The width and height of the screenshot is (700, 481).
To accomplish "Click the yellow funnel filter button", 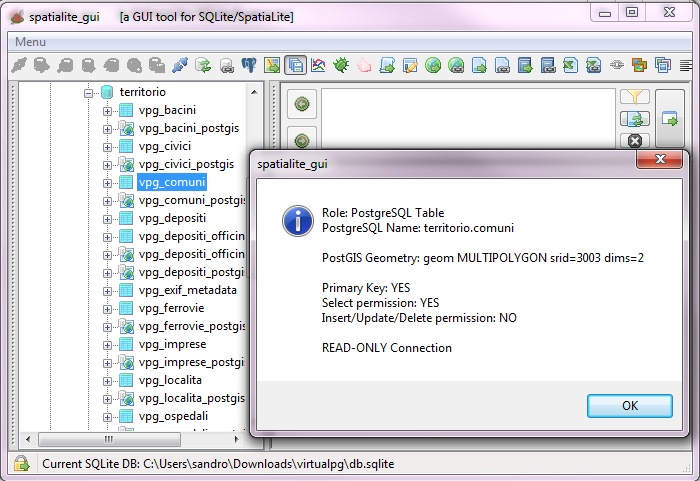I will (634, 96).
